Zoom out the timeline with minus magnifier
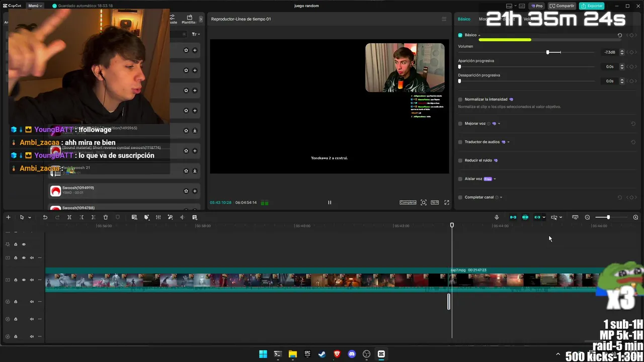 (587, 217)
